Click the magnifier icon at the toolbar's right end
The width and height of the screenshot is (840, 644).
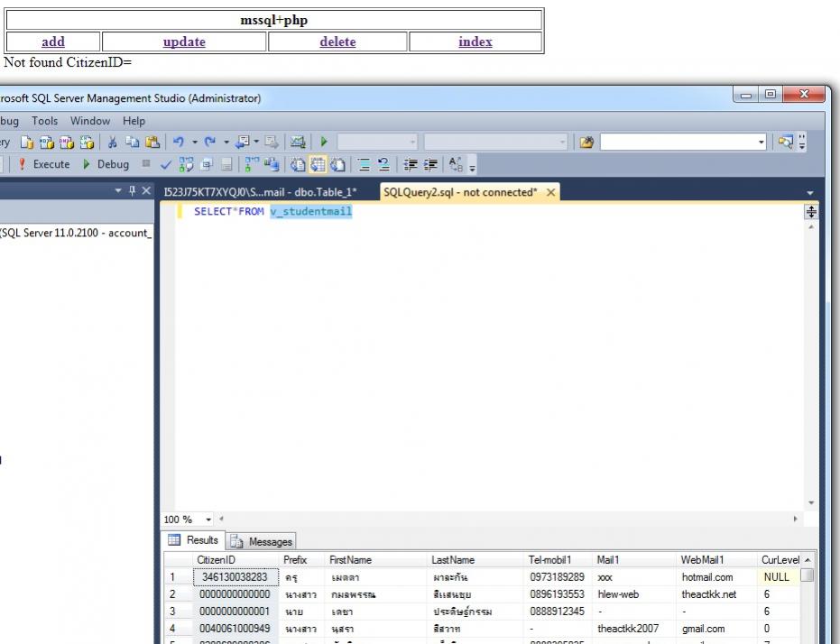click(x=785, y=142)
